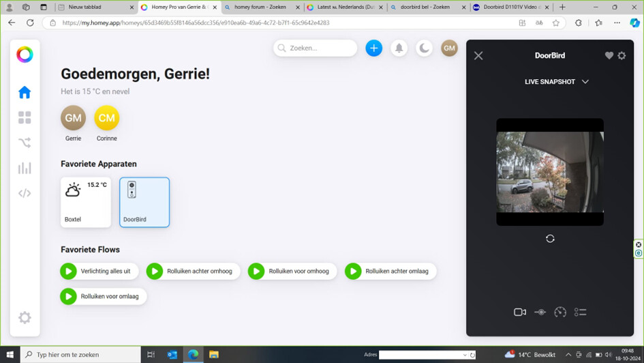Select sensor icon in DoorBird panel
Screen dimensions: 644x363
point(540,312)
